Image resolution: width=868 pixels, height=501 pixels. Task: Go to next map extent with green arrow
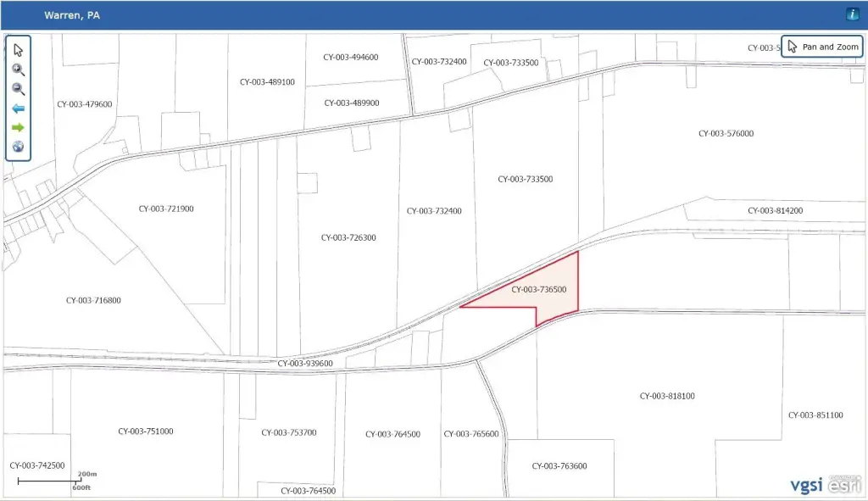coord(19,127)
